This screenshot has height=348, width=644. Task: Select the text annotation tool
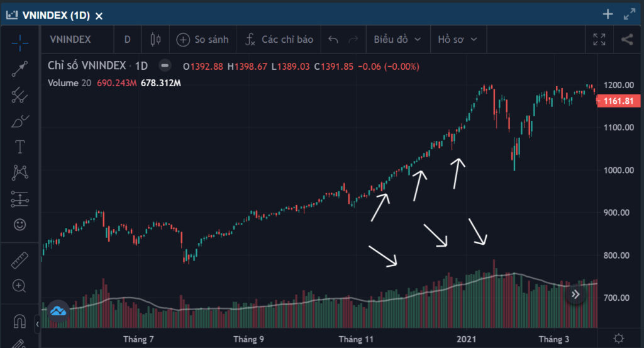(x=19, y=147)
